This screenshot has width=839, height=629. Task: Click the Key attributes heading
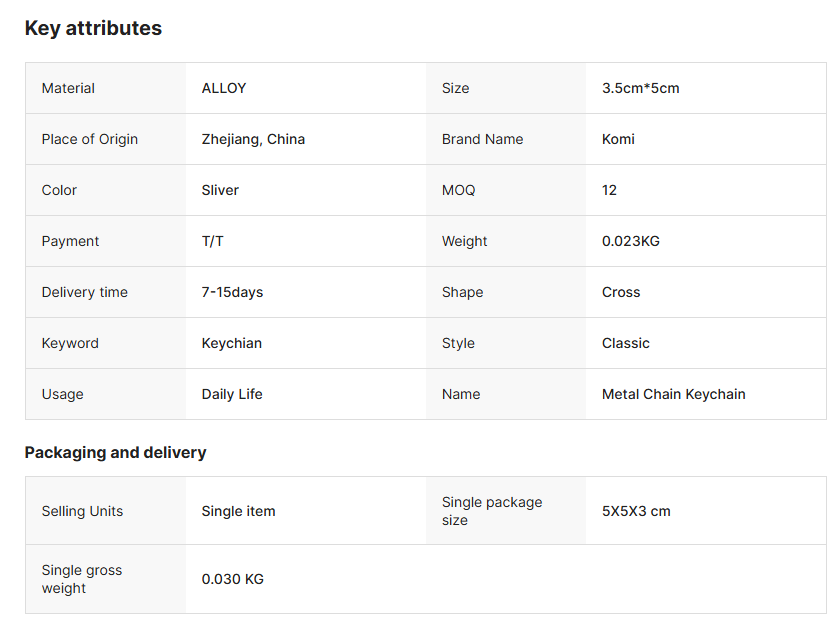(x=93, y=28)
